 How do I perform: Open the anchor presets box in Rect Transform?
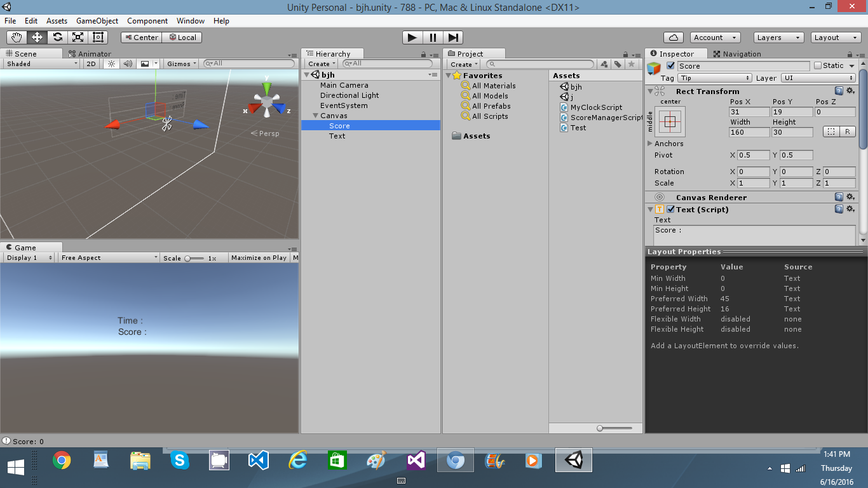(x=670, y=122)
